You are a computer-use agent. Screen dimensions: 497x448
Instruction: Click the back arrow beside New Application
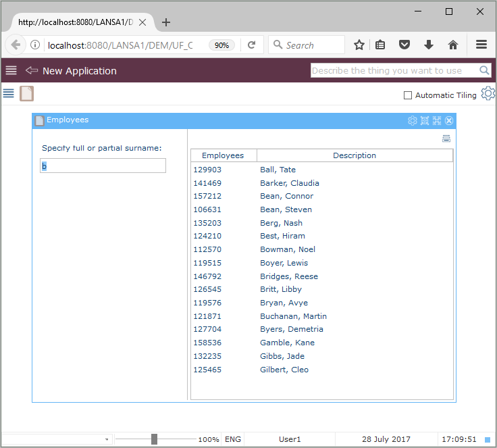(31, 70)
